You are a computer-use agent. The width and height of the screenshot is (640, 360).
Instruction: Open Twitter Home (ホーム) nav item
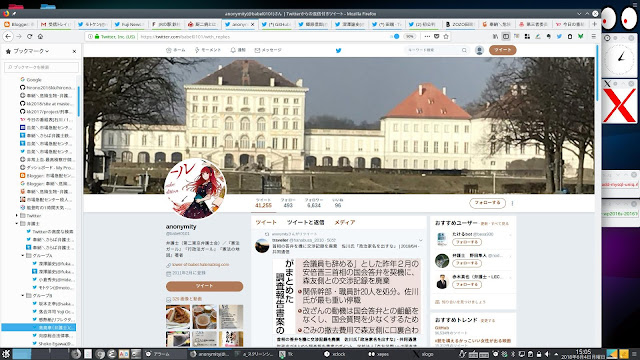click(176, 50)
